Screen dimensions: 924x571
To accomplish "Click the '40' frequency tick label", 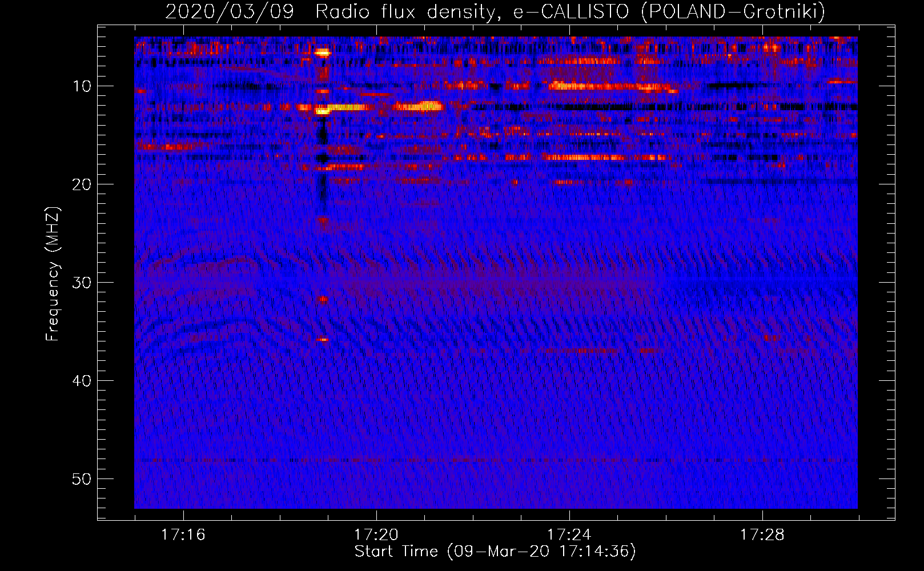I will coord(83,381).
